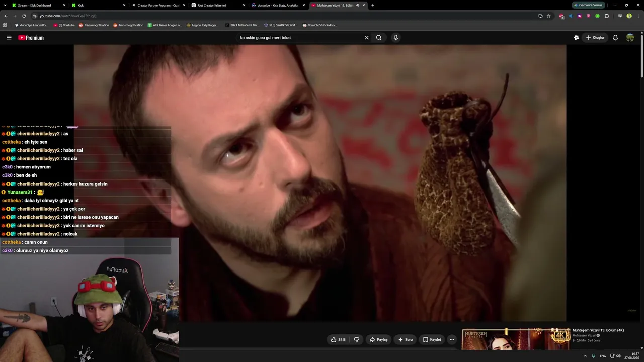
Task: Like the video with 34 B likes
Action: (x=338, y=340)
